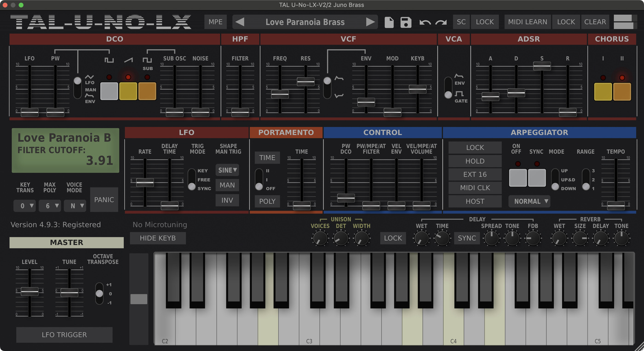The image size is (644, 351).
Task: Click the pitch bend wheel beside keyboard
Action: [x=139, y=299]
